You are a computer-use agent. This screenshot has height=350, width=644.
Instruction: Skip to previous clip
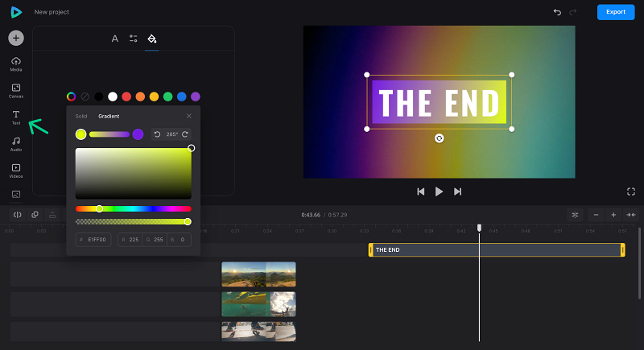click(x=420, y=191)
